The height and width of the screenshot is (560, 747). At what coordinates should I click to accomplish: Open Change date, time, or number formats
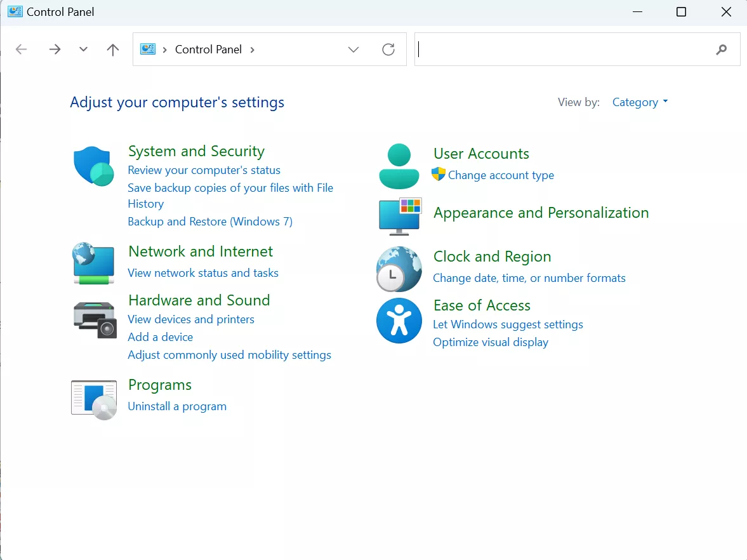tap(529, 277)
